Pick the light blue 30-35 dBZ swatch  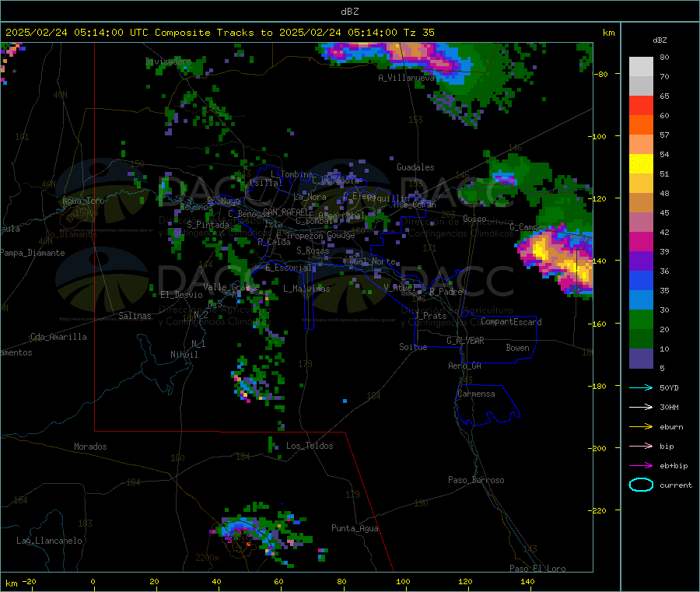641,300
